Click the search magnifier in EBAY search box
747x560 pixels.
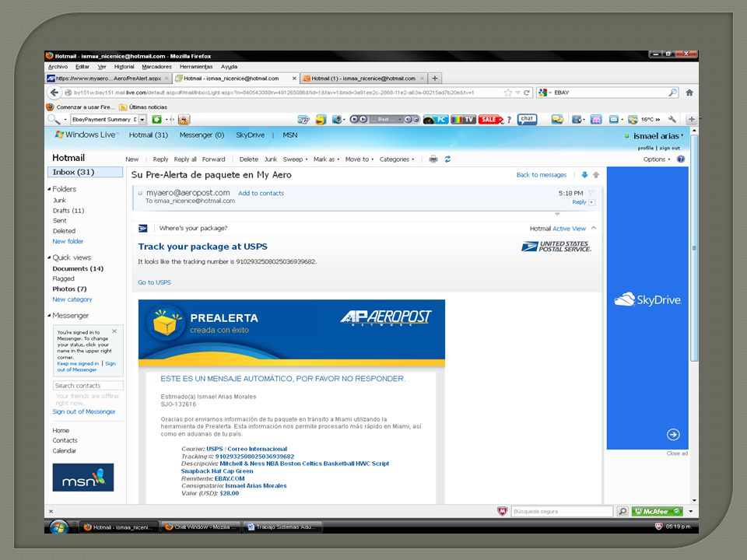coord(672,93)
